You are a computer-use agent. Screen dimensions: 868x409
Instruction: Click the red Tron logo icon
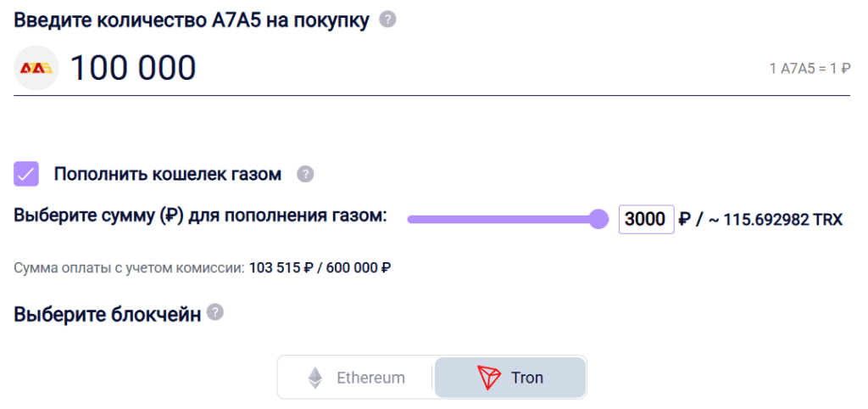point(489,378)
